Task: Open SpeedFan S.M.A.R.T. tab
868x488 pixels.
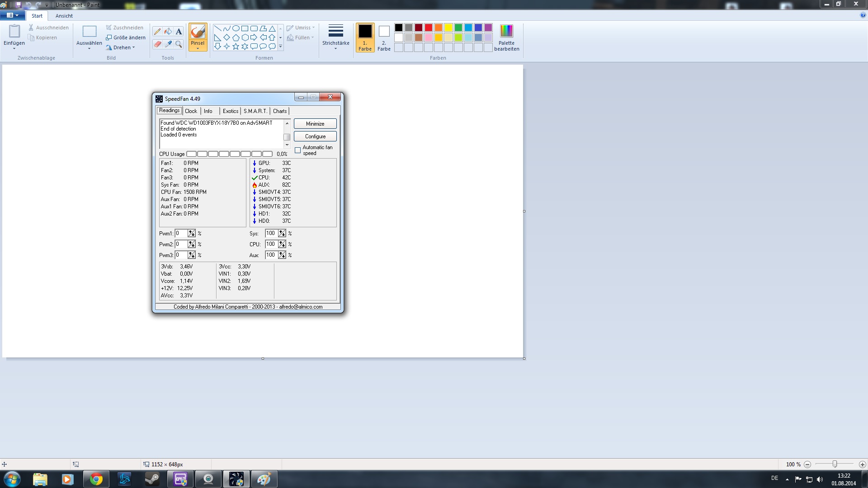Action: 255,111
